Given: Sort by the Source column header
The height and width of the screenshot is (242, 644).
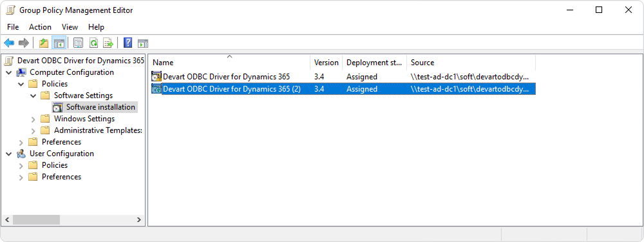Looking at the screenshot, I should [x=471, y=62].
